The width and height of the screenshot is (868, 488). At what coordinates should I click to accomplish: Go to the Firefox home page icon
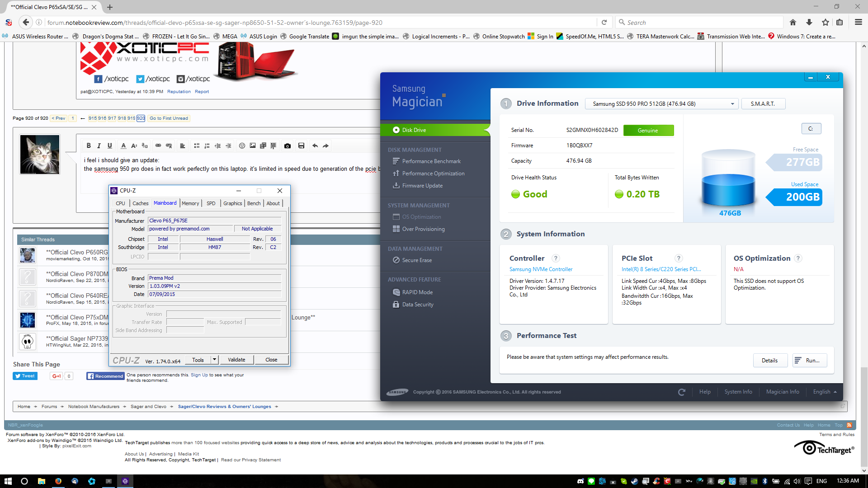point(793,22)
